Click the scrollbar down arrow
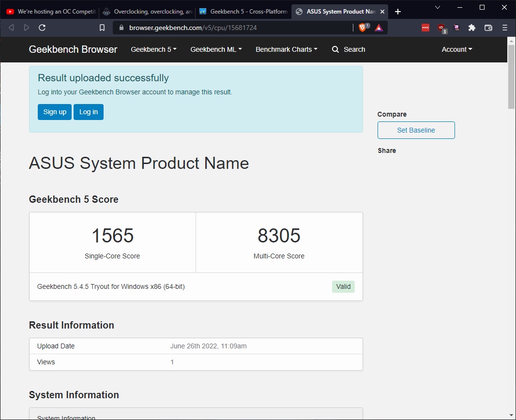516x420 pixels. 511,416
